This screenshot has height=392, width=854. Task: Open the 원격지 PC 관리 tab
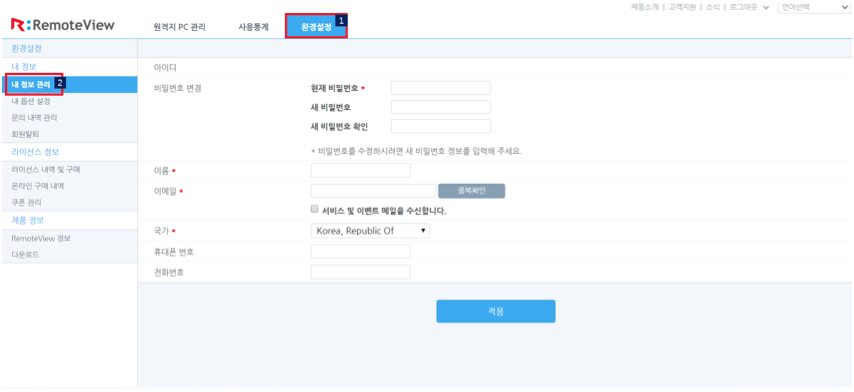[x=179, y=27]
